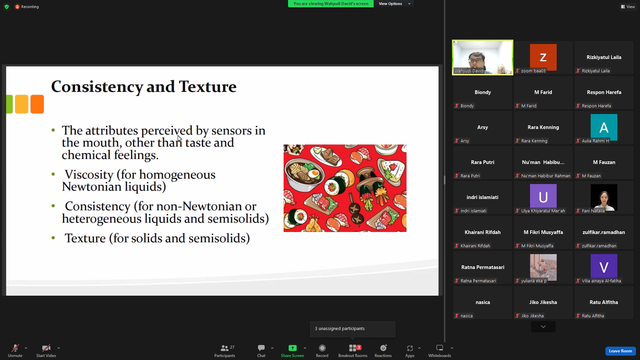
Task: Click the View layout button at top right
Action: 628,7
